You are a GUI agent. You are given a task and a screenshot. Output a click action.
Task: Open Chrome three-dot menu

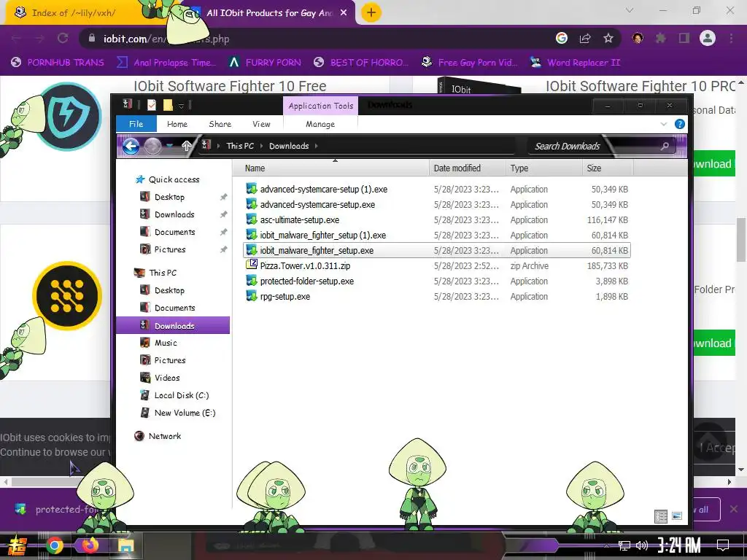coord(731,38)
